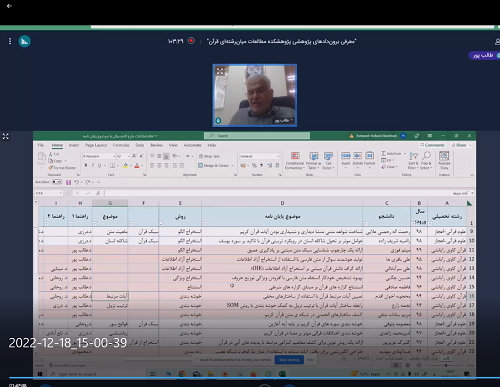Click the Save icon in quick access toolbar
500x387 pixels.
click(x=68, y=182)
